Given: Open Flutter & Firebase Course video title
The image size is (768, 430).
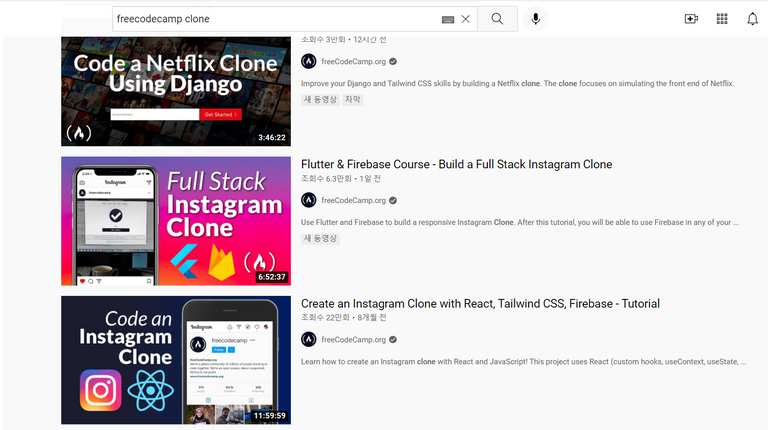Looking at the screenshot, I should [456, 164].
